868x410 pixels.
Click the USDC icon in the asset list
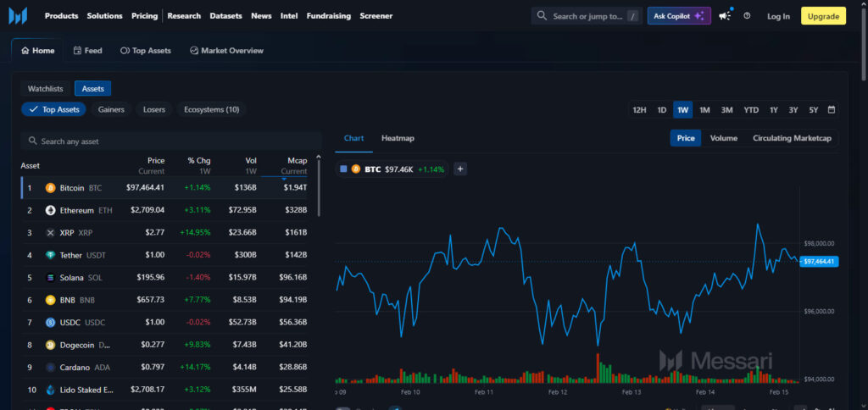point(50,323)
